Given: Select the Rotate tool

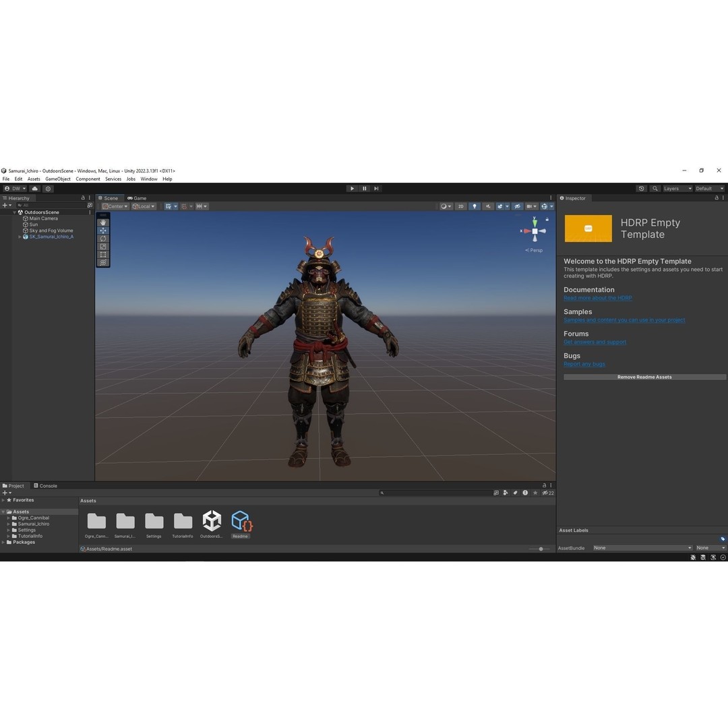Looking at the screenshot, I should click(x=103, y=239).
